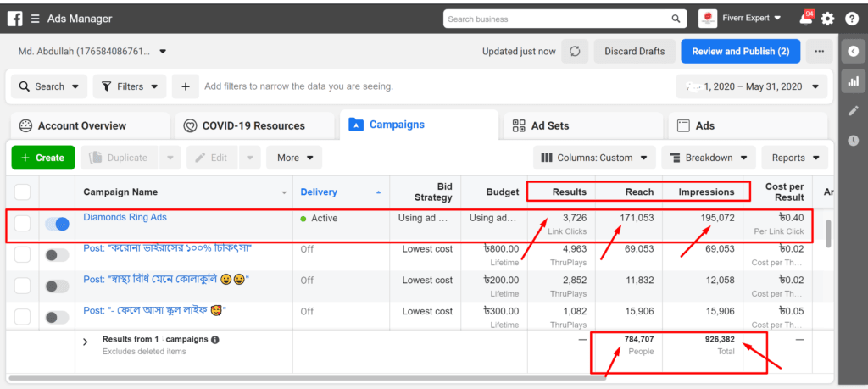
Task: Click the Facebook logo icon
Action: tap(14, 19)
